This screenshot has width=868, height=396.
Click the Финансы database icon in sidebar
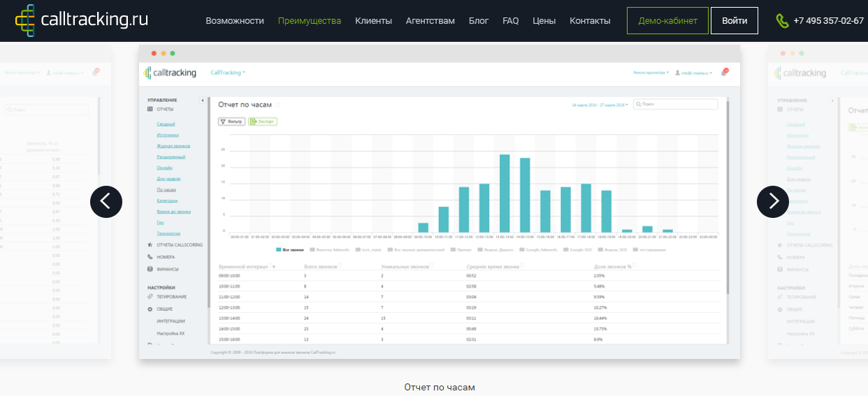point(150,269)
